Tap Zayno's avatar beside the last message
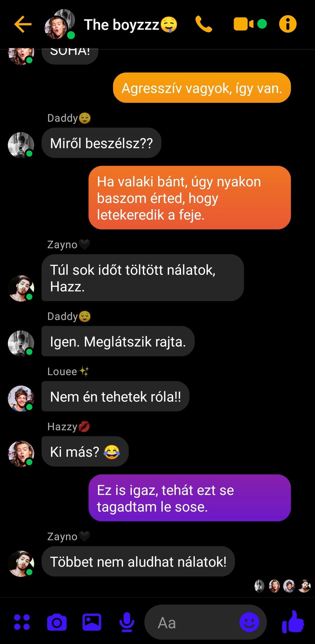 21,564
